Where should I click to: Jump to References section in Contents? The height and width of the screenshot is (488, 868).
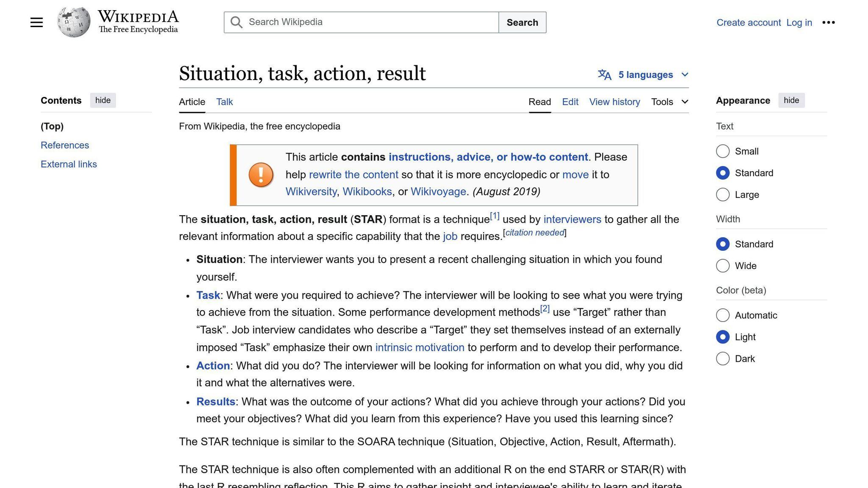pos(65,145)
